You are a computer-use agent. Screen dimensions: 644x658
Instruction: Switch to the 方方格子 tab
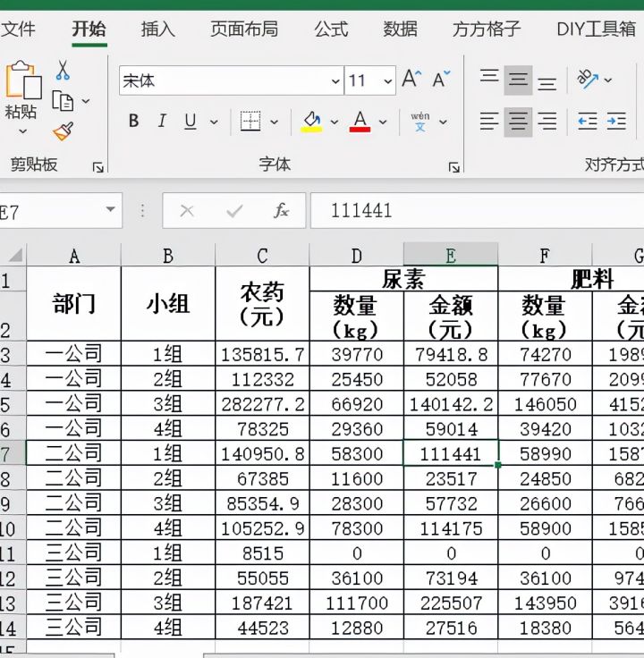(487, 29)
